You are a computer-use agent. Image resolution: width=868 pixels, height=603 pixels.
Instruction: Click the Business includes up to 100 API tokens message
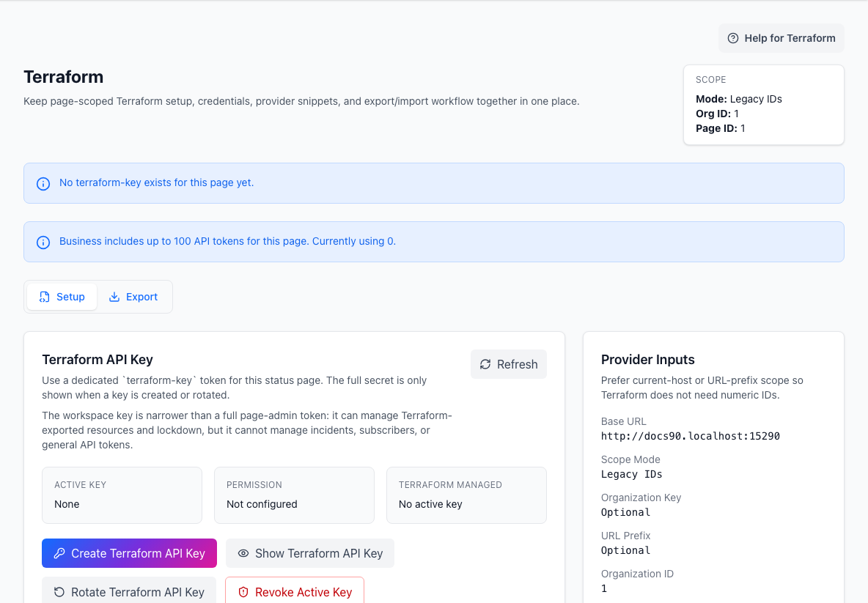click(227, 241)
